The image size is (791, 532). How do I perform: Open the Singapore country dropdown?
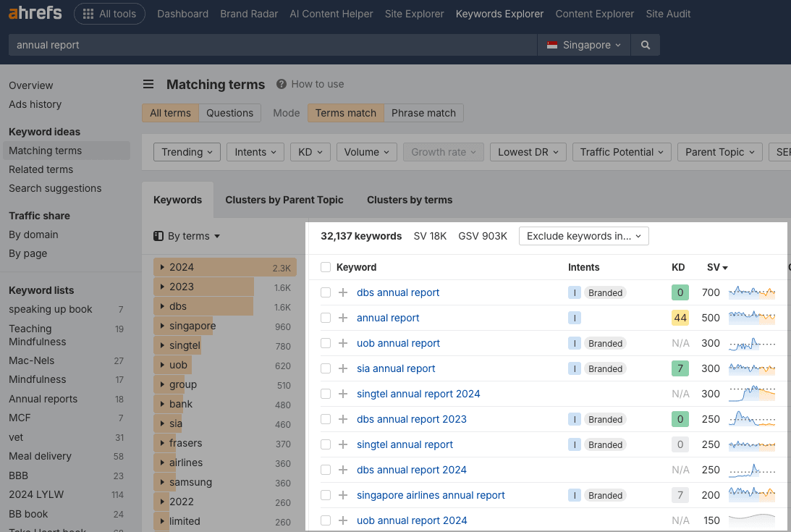click(584, 45)
